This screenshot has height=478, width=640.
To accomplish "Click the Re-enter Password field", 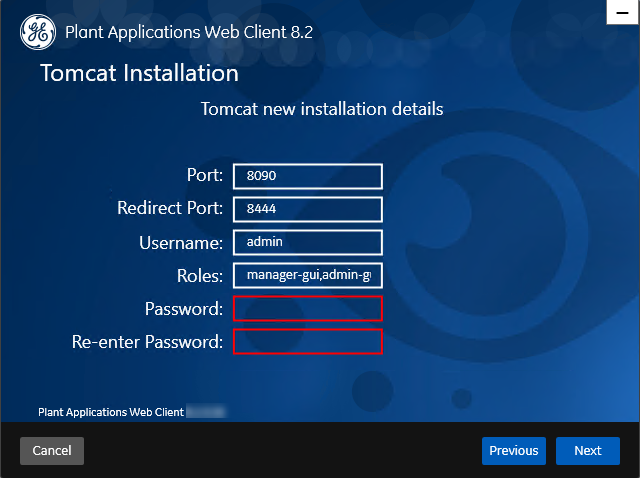I will pyautogui.click(x=308, y=342).
